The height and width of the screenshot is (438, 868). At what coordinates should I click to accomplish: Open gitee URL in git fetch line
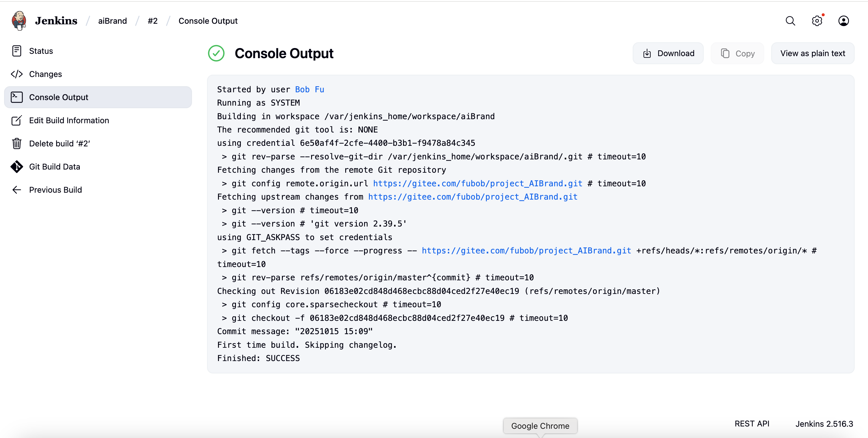coord(526,251)
